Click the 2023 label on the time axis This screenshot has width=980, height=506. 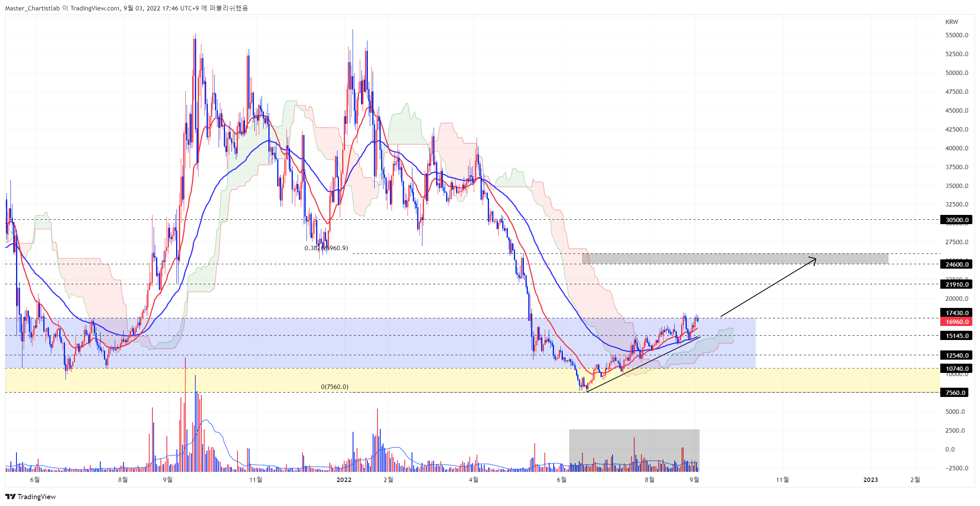coord(870,480)
